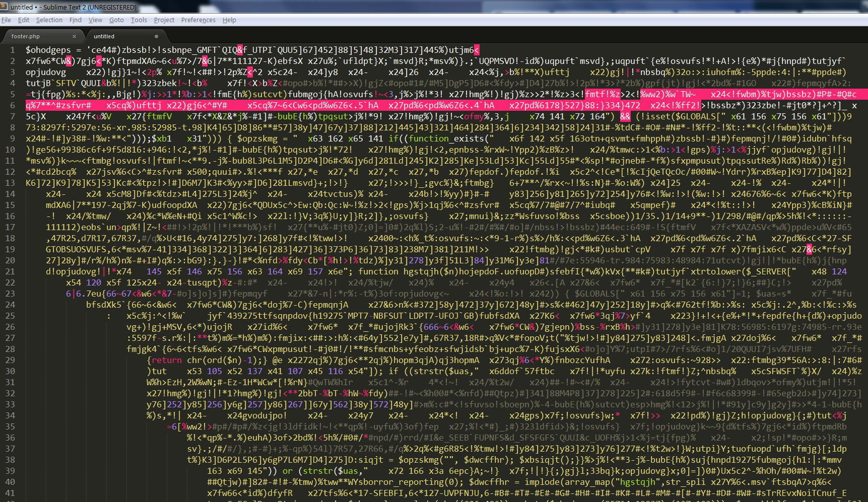Click the isset keyword on line 7

point(658,116)
